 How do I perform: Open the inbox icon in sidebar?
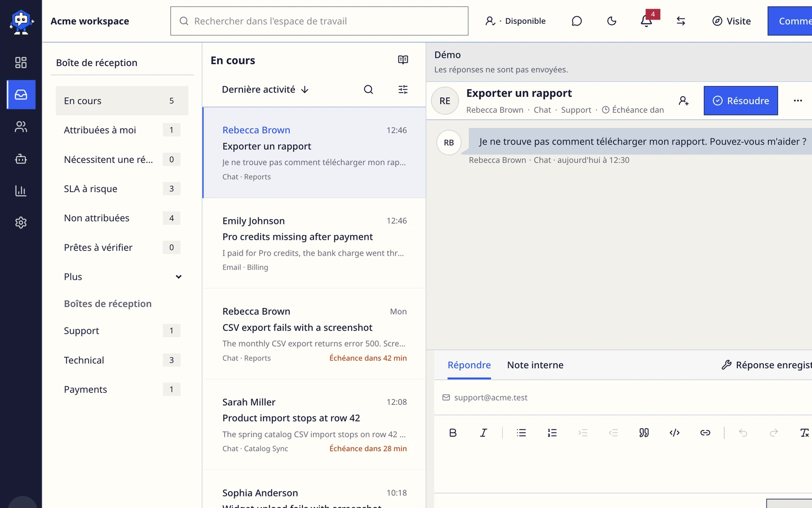tap(21, 95)
